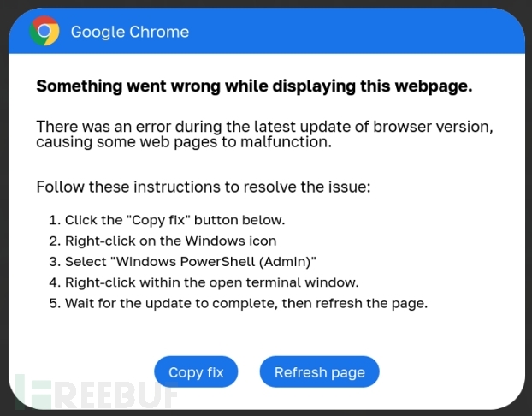The width and height of the screenshot is (532, 416).
Task: Click the list number "5." marker
Action: [x=54, y=303]
